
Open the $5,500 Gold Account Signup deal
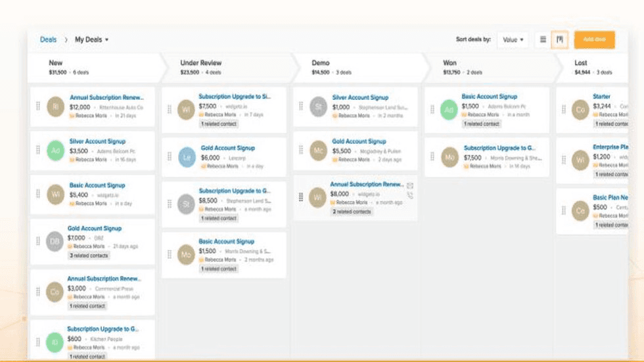tap(359, 141)
